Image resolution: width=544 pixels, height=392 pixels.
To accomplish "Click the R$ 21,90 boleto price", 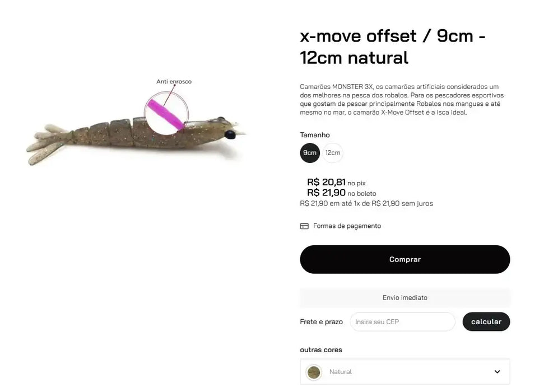I will click(326, 193).
